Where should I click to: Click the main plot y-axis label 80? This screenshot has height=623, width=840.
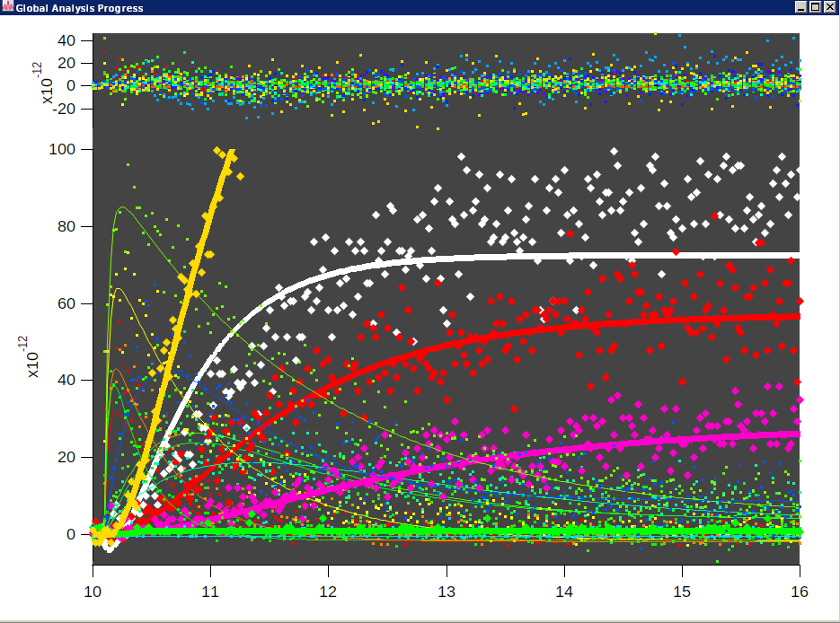click(66, 226)
